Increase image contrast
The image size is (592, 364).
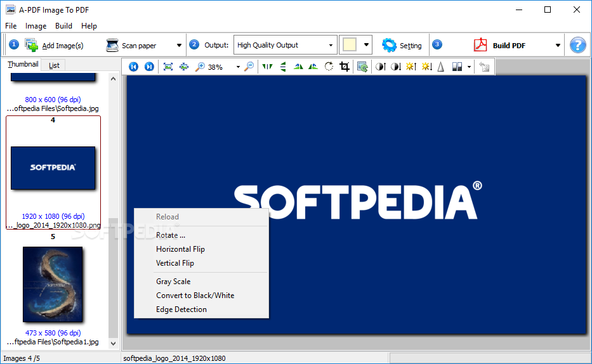(x=381, y=67)
